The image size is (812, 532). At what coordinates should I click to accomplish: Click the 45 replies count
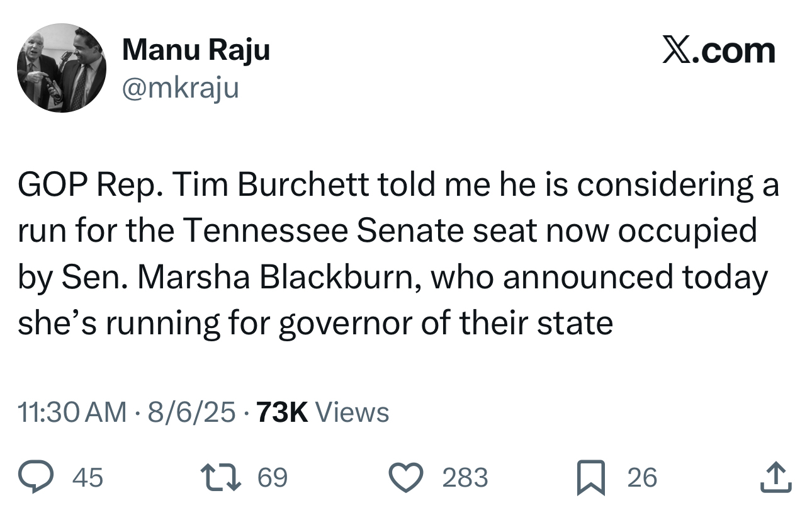(88, 477)
